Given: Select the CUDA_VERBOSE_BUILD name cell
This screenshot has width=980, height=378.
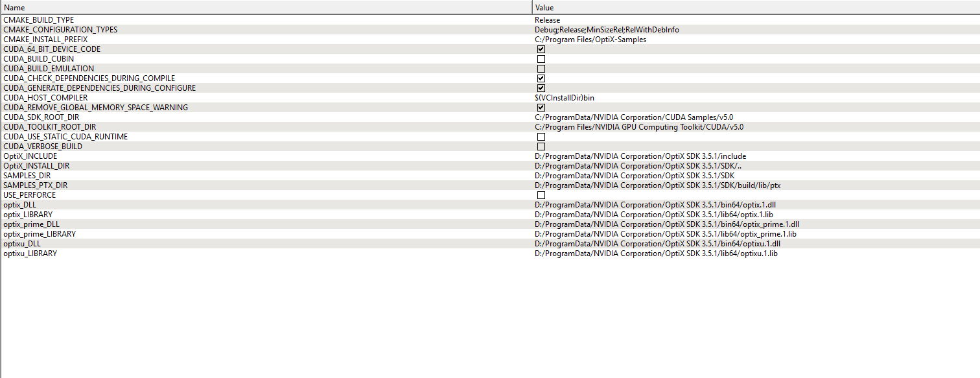Looking at the screenshot, I should click(x=43, y=147).
